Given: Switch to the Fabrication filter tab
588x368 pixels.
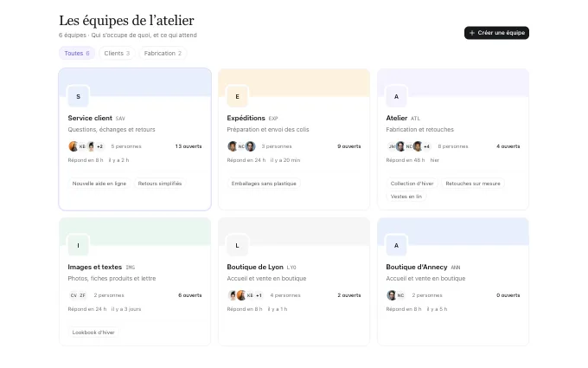Looking at the screenshot, I should (x=163, y=54).
